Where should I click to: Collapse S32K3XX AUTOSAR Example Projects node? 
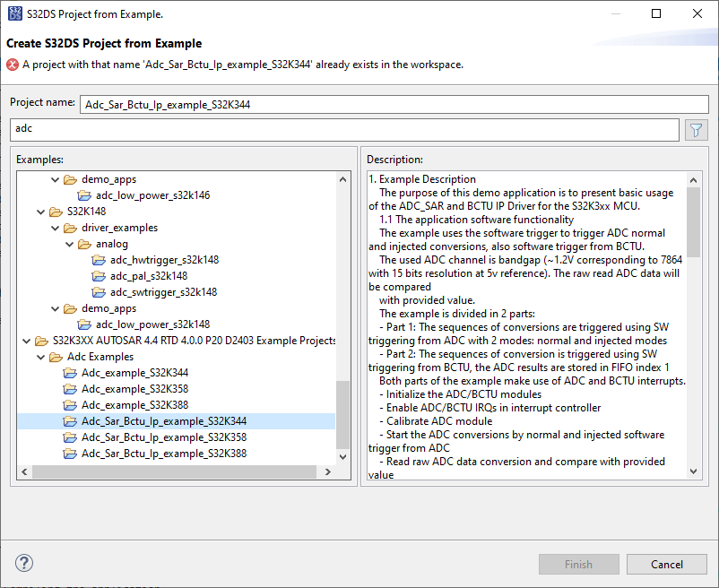pyautogui.click(x=26, y=341)
